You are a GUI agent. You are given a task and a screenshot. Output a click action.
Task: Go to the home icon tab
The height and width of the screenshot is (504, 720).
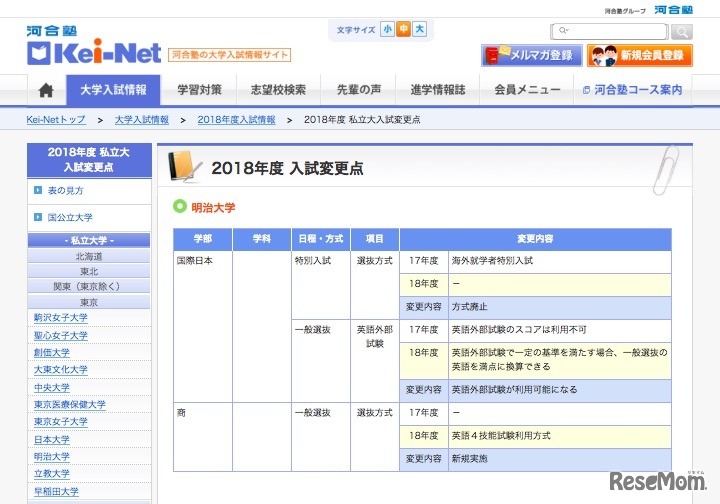46,90
